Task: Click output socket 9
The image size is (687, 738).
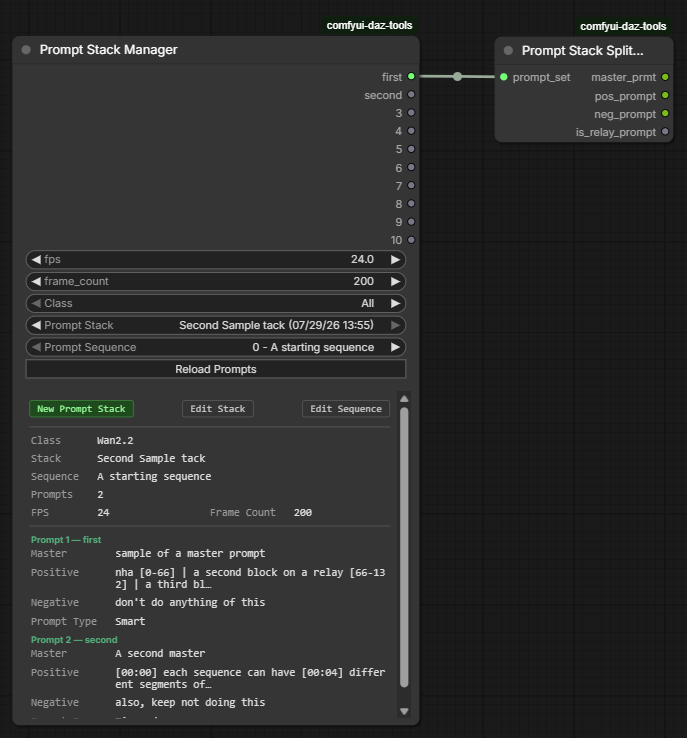Action: tap(411, 222)
